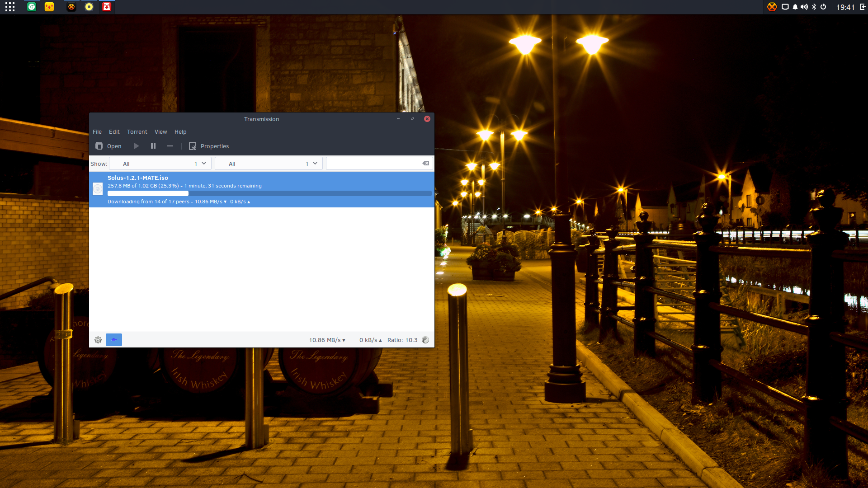The image size is (868, 488).
Task: Open notifications bell in tray
Action: pos(795,7)
